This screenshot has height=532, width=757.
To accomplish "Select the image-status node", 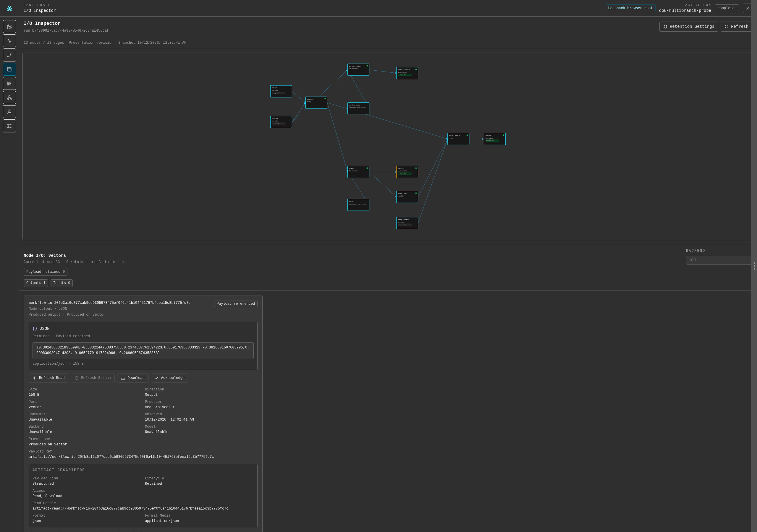I will click(x=407, y=223).
